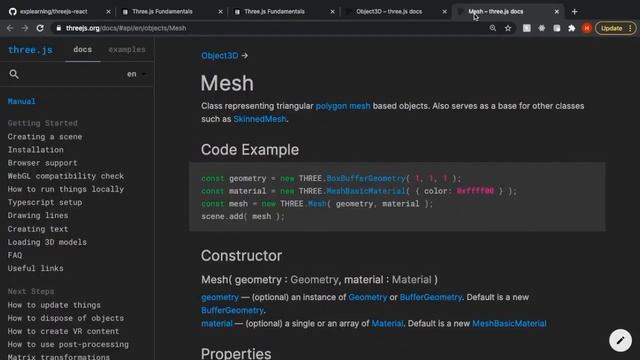Open How to dispose of objects
This screenshot has width=640, height=360.
click(65, 318)
